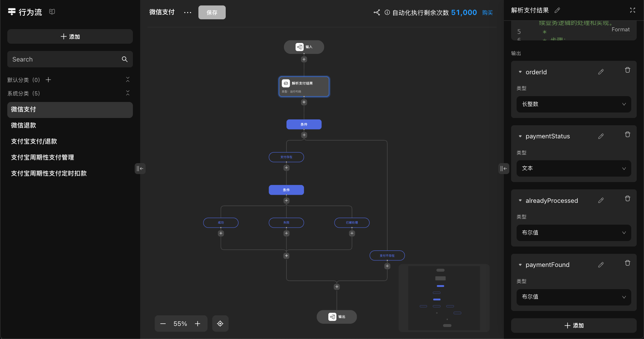Expand the right panel to fullscreen
644x339 pixels.
(x=632, y=10)
